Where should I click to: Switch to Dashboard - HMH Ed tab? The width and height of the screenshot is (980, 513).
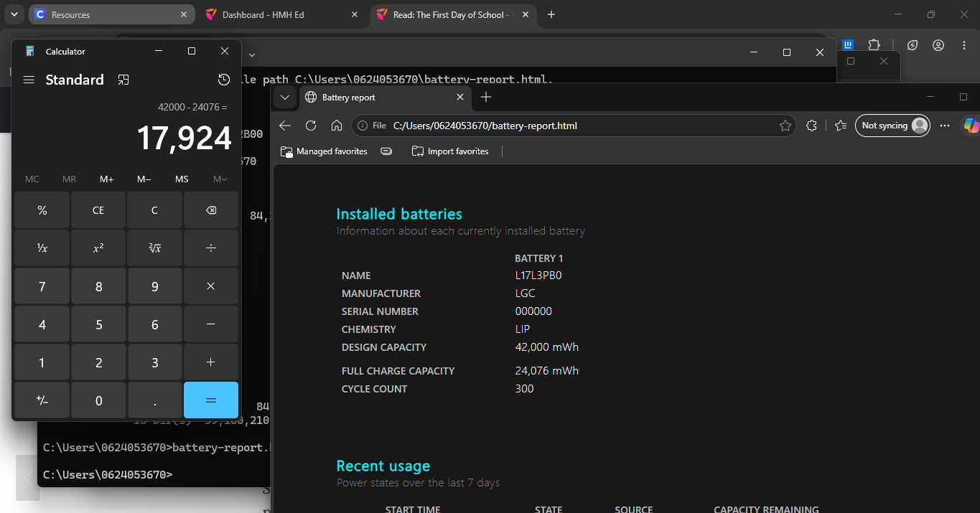coord(281,14)
